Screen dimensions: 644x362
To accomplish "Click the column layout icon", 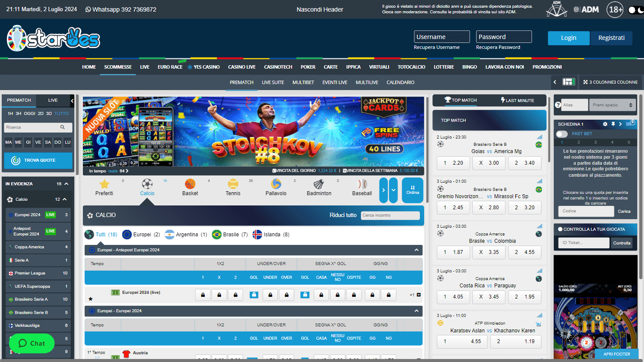I will click(x=569, y=82).
